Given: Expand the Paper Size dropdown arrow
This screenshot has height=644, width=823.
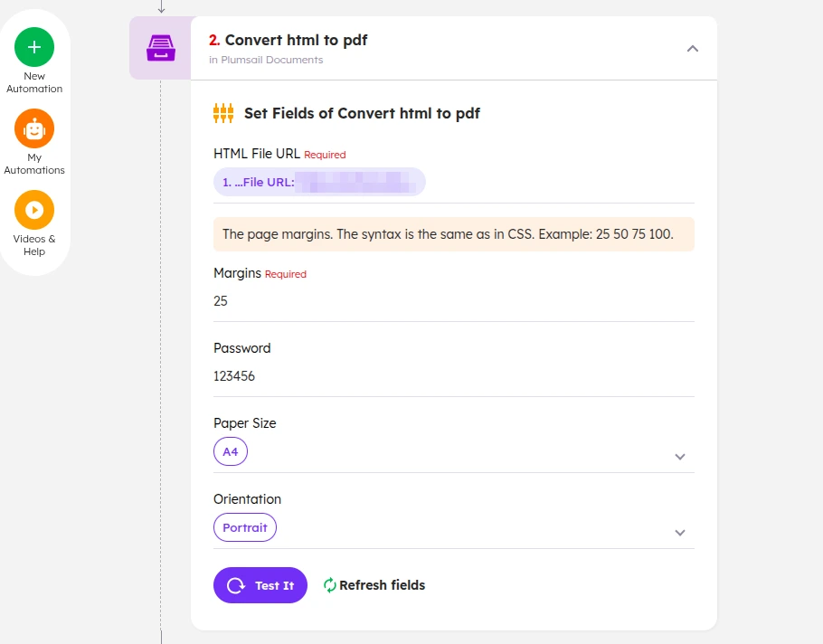Looking at the screenshot, I should point(680,457).
